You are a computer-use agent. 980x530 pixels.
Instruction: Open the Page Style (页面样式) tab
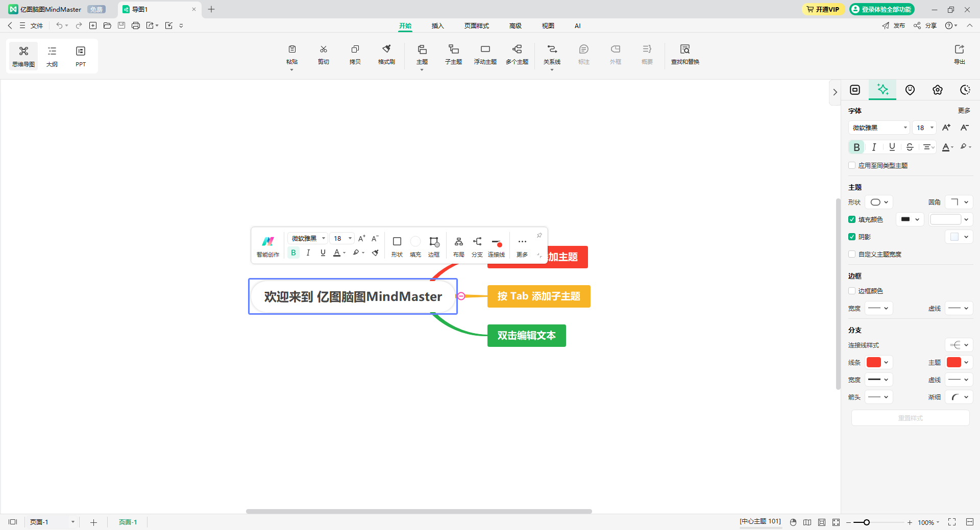click(477, 26)
